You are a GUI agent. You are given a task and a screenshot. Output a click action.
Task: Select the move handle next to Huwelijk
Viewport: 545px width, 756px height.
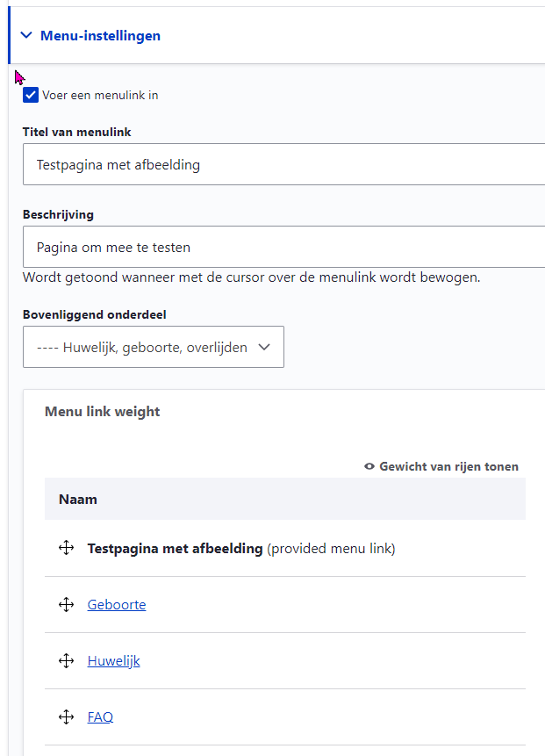coord(66,660)
